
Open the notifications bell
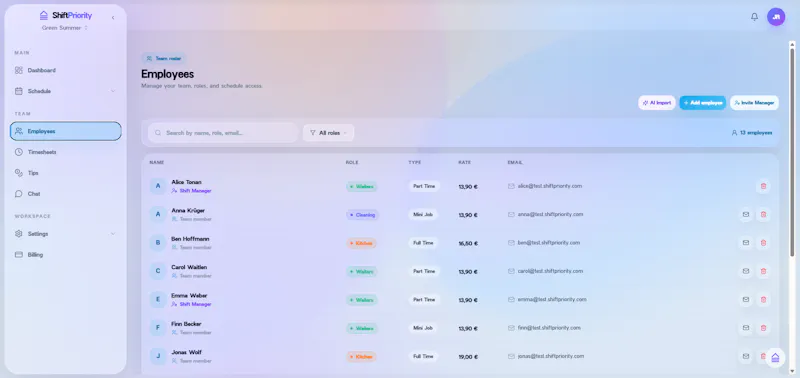click(754, 17)
